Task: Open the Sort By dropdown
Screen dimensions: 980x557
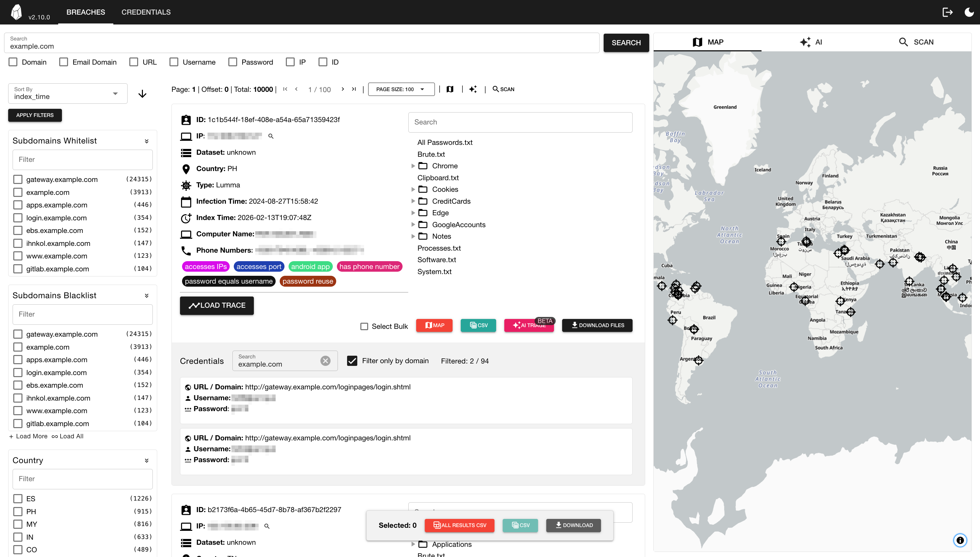Action: click(x=68, y=94)
